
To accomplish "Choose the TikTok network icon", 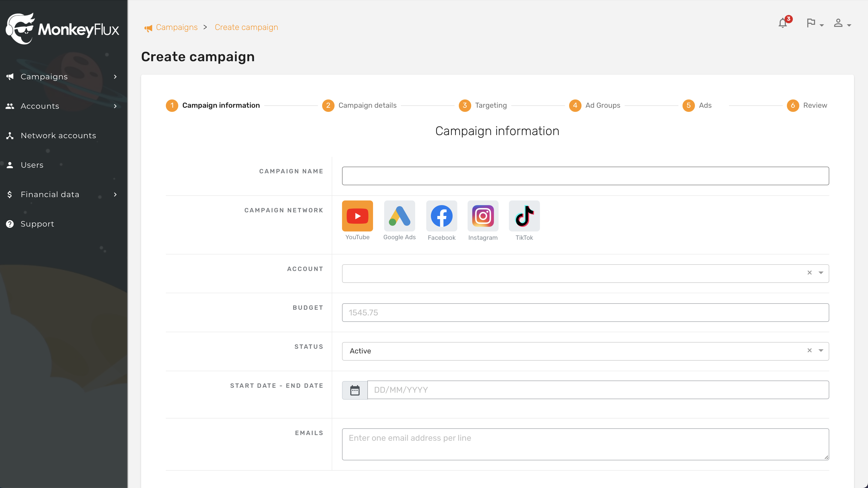I will (x=524, y=216).
